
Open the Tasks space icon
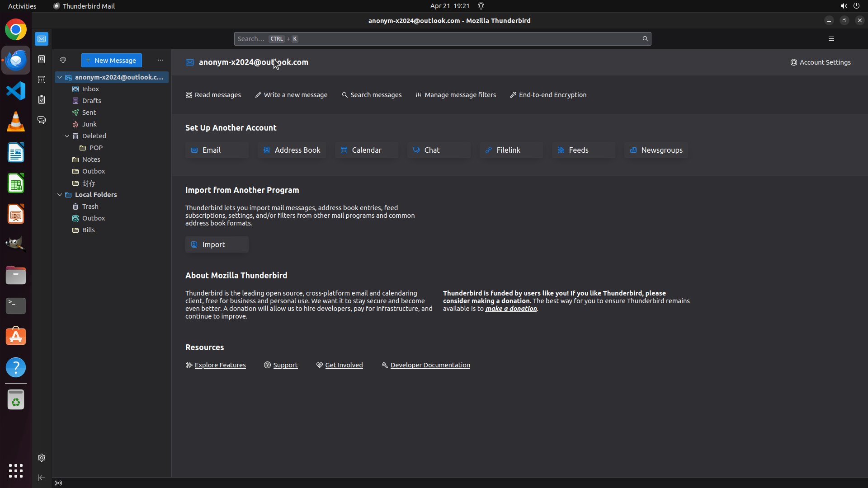42,100
